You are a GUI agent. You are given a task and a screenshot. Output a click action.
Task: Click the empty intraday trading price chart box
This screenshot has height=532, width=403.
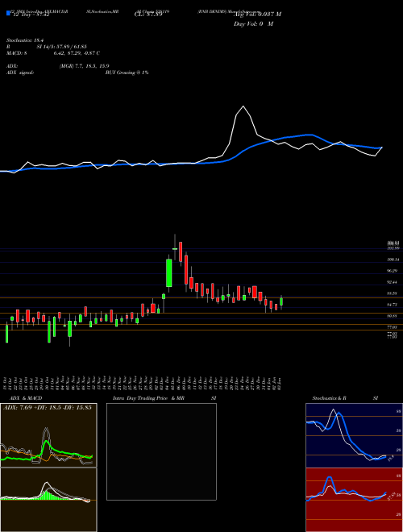click(x=161, y=451)
